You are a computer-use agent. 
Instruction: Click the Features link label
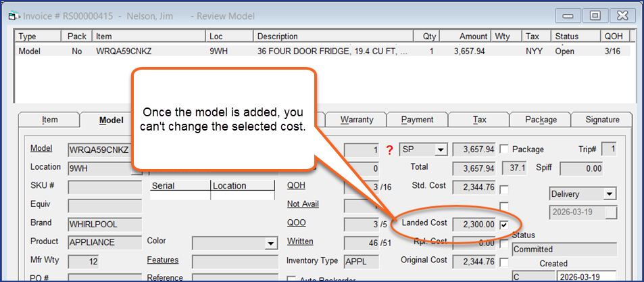coord(162,260)
